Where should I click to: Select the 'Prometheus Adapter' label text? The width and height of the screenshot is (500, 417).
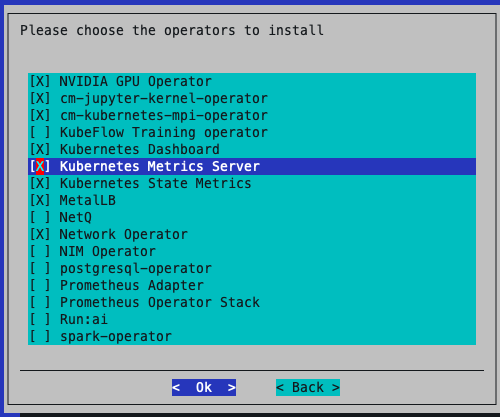132,286
